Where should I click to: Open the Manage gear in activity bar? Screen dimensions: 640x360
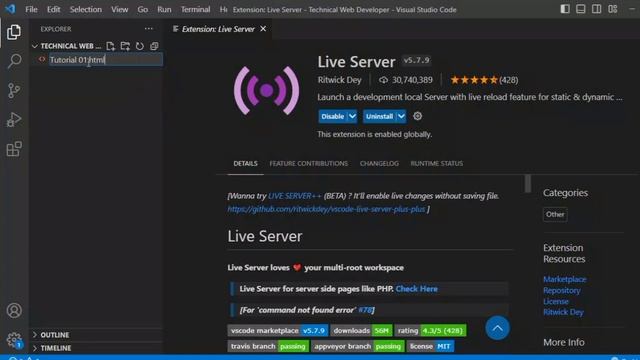[14, 340]
